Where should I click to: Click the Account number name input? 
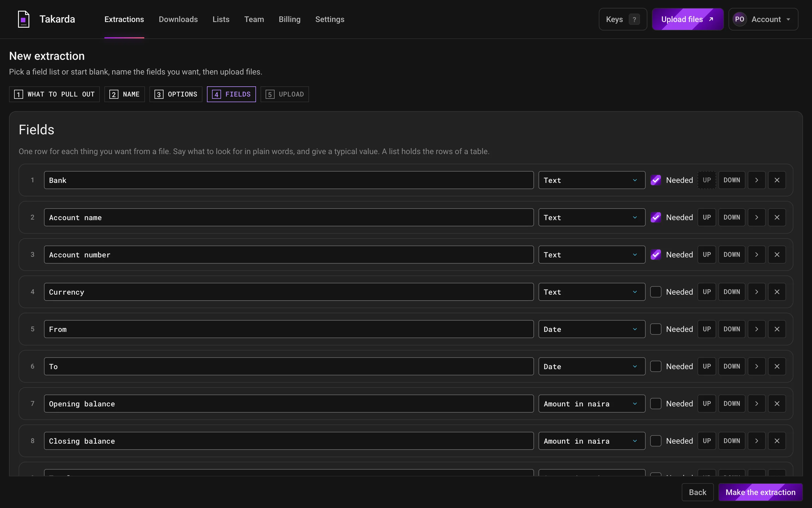click(288, 255)
